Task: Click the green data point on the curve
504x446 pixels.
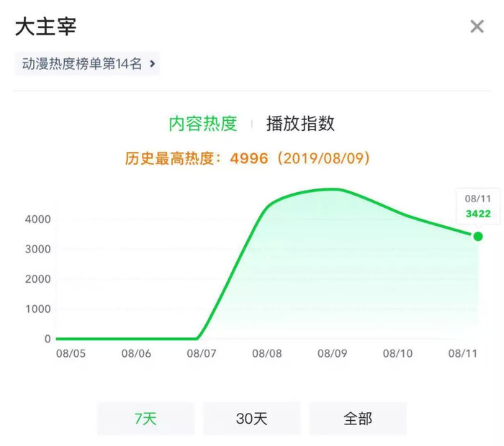Action: 477,237
